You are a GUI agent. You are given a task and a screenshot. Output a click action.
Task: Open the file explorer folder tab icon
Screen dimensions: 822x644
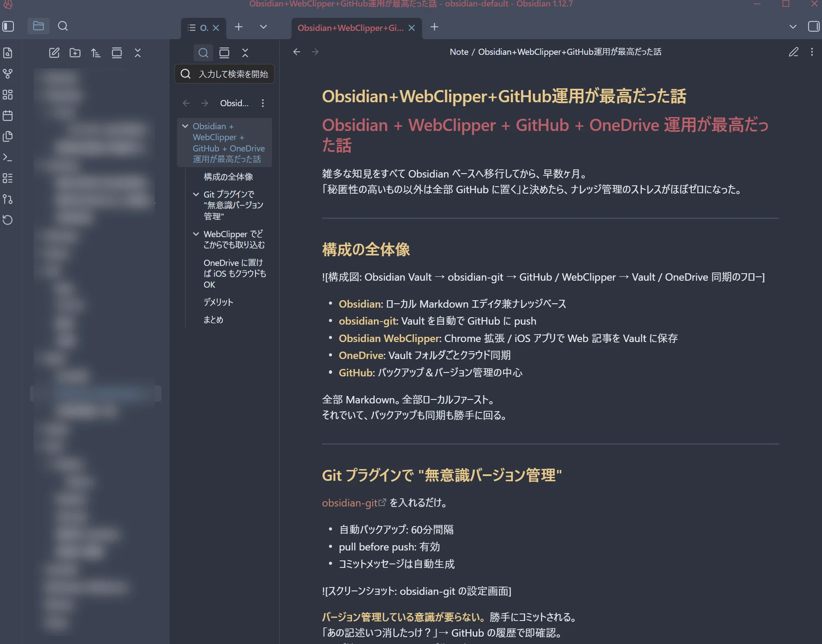[38, 26]
